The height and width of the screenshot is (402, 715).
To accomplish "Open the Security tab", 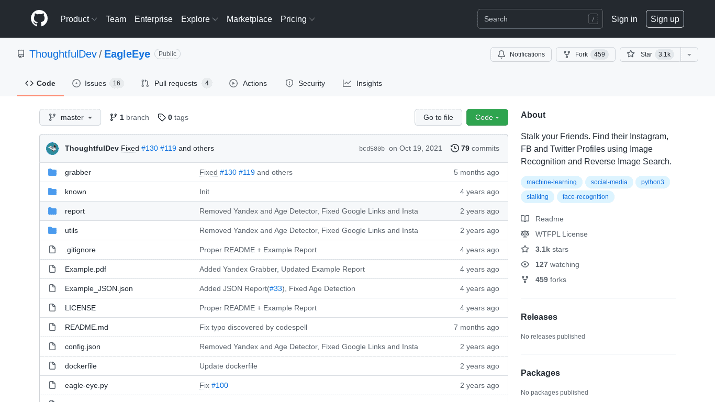I will (306, 83).
